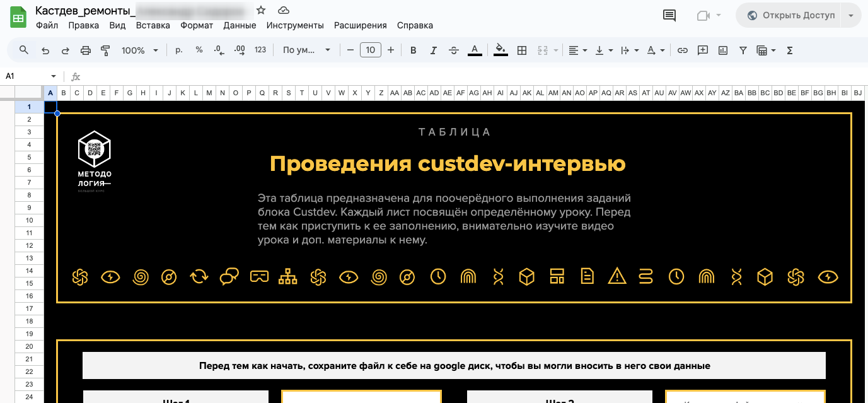Screen dimensions: 868x403
Task: Check cloud save status icon
Action: pos(284,11)
